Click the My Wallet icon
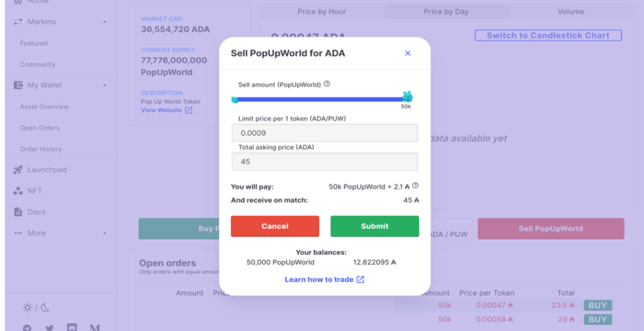 (x=18, y=85)
